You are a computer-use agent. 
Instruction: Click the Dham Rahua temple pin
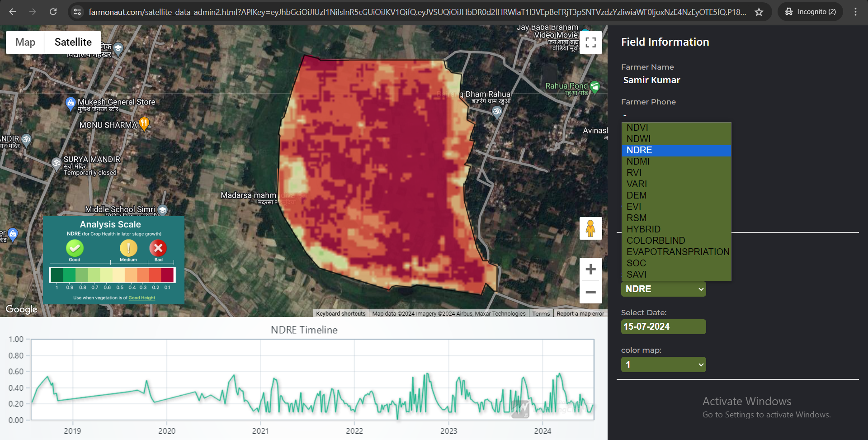coord(497,112)
